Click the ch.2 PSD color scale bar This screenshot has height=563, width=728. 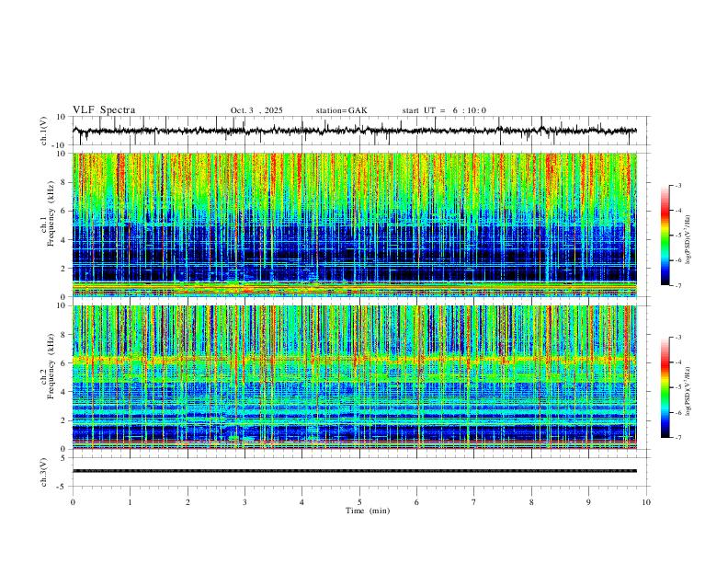click(665, 387)
